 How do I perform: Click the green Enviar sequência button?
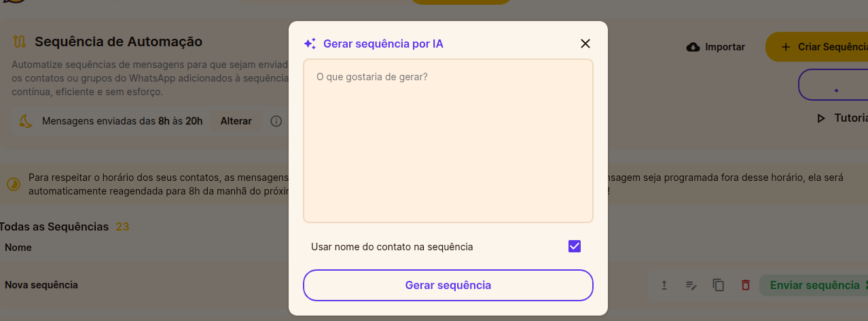tap(814, 285)
